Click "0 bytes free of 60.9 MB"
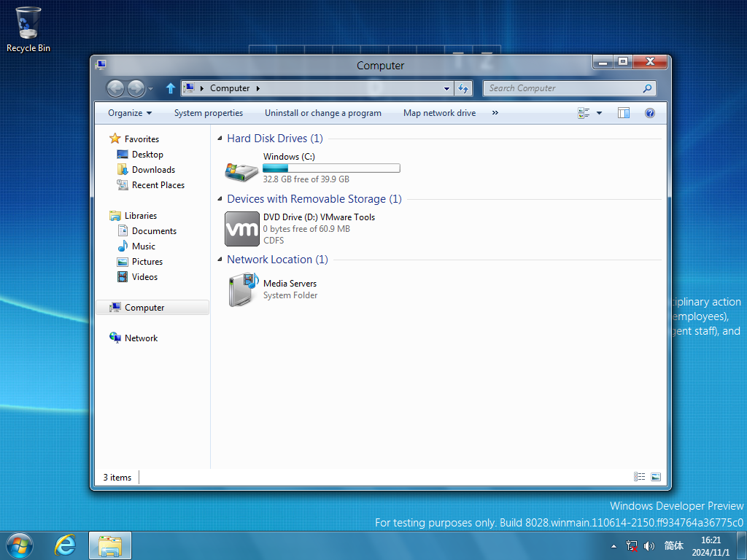Viewport: 747px width, 560px height. pos(306,229)
